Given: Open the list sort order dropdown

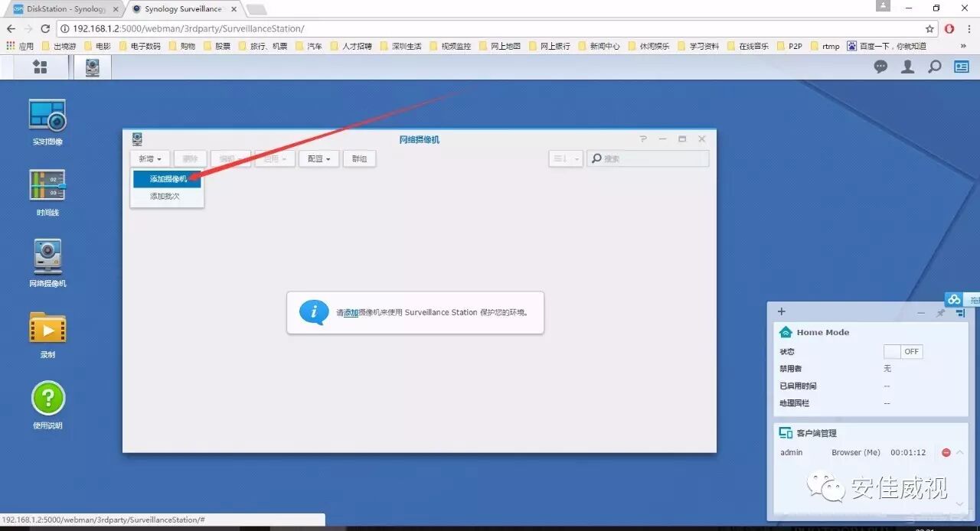Looking at the screenshot, I should (566, 158).
